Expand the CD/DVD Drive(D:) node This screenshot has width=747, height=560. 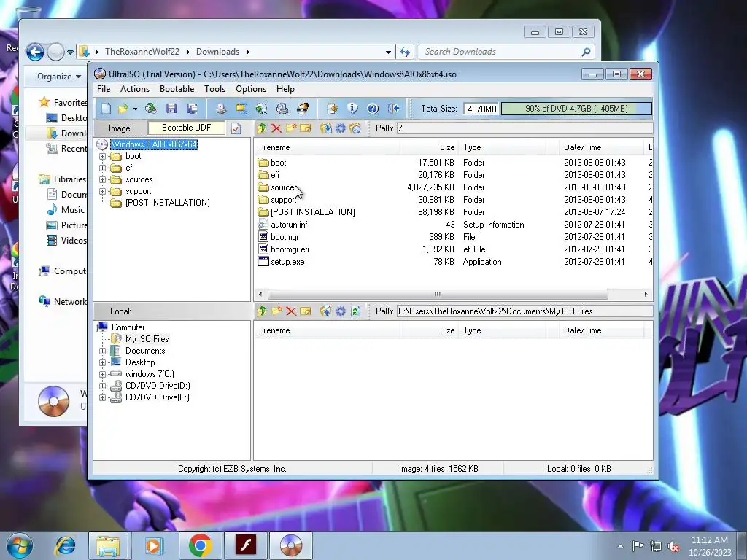click(x=102, y=386)
